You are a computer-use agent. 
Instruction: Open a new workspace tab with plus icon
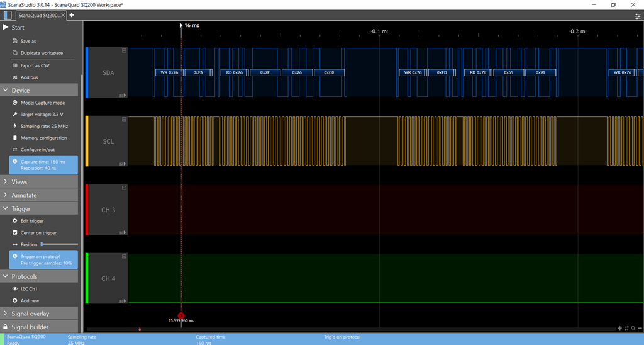pyautogui.click(x=72, y=14)
